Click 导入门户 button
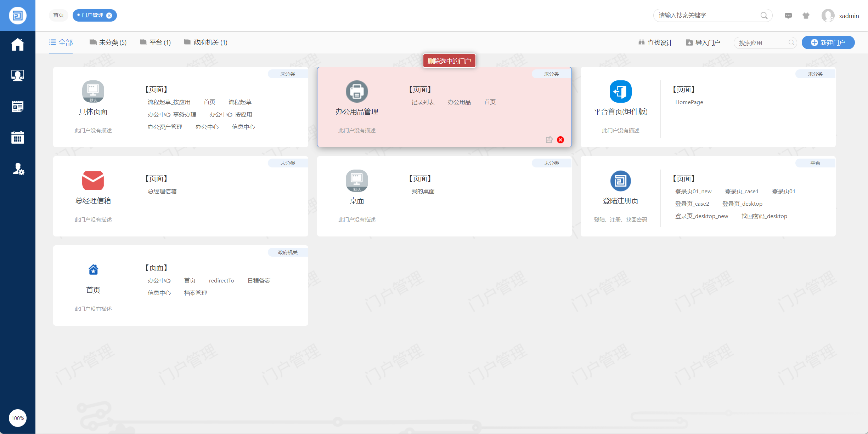 click(x=703, y=42)
